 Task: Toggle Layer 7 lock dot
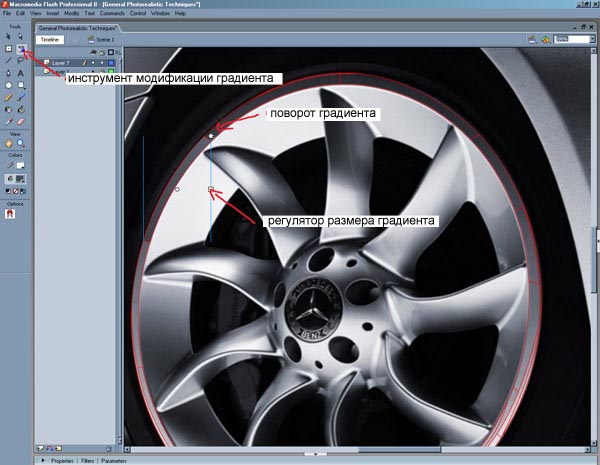click(x=102, y=63)
